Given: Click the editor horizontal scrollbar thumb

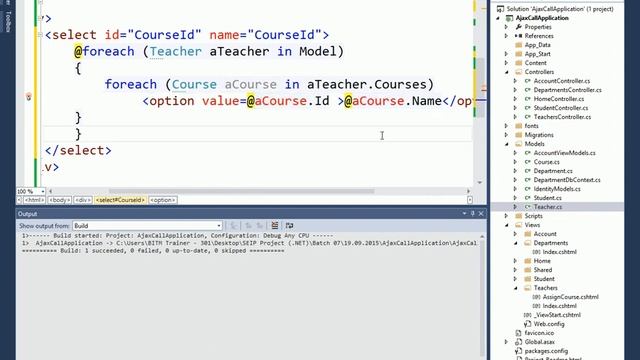Looking at the screenshot, I should 241,191.
